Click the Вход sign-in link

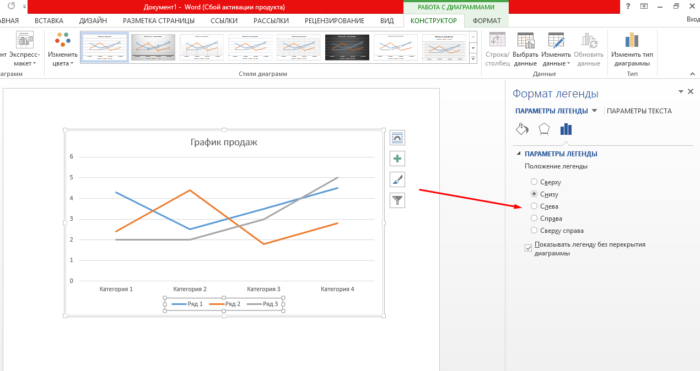pos(693,19)
